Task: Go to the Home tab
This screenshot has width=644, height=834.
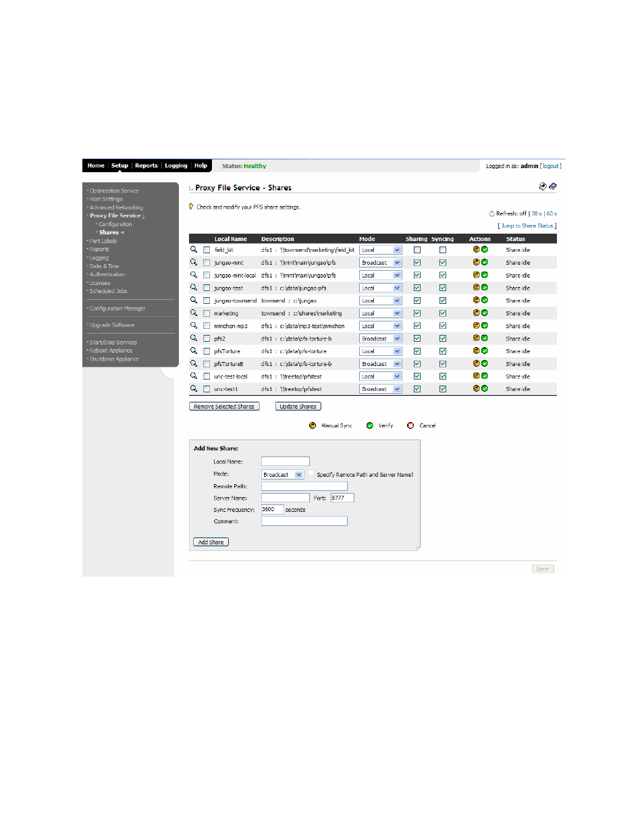Action: tap(96, 165)
